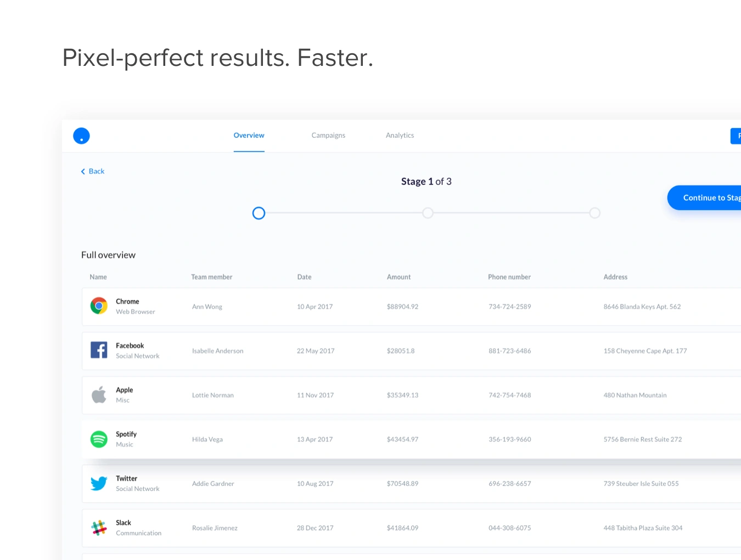Viewport: 741px width, 560px height.
Task: Click the date 13 Apr 2017
Action: [x=315, y=439]
